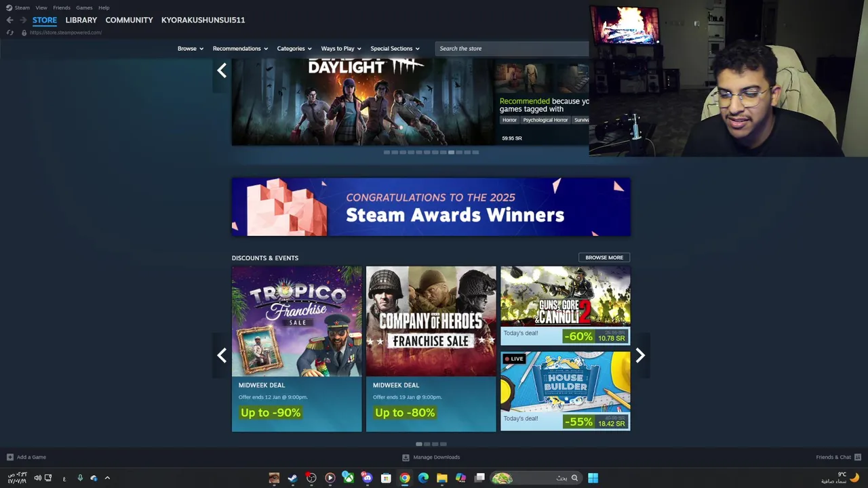Click the Add a Game plus icon
Screen dimensions: 868x488
[9, 457]
